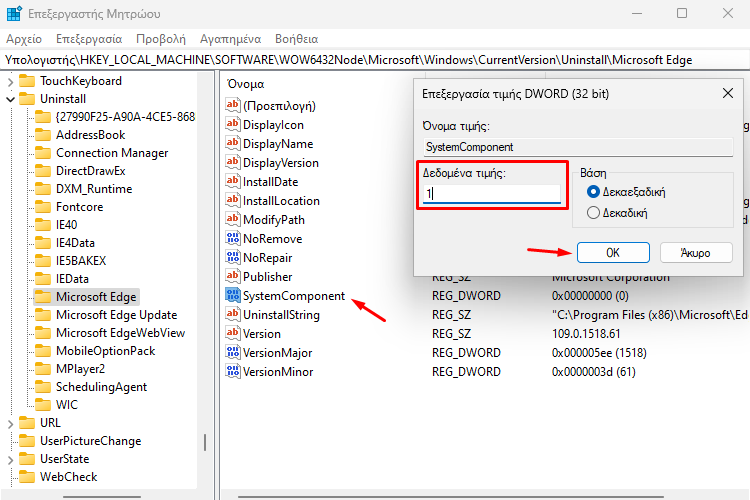Viewport: 750px width, 500px height.
Task: Select the NoRepair DWORD icon
Action: pos(232,257)
